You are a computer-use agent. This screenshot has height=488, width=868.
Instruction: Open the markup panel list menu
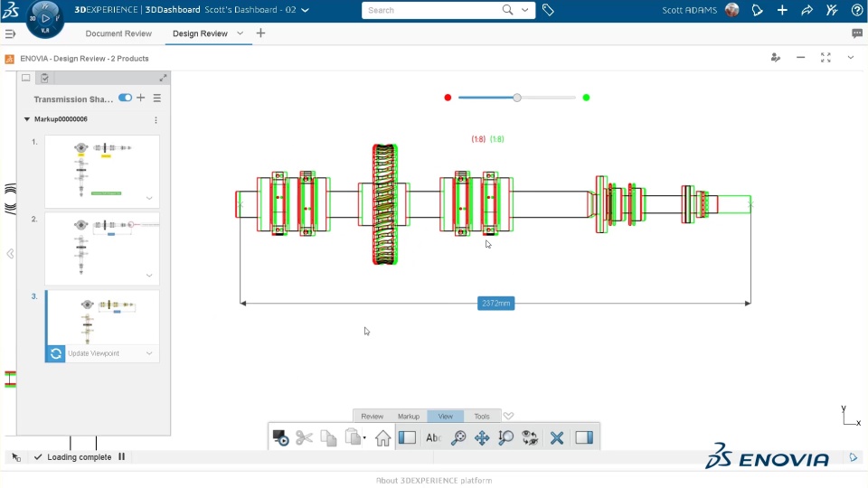coord(157,98)
